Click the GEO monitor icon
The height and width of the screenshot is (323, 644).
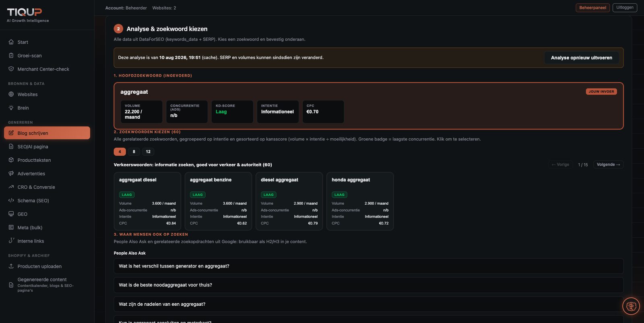(11, 214)
